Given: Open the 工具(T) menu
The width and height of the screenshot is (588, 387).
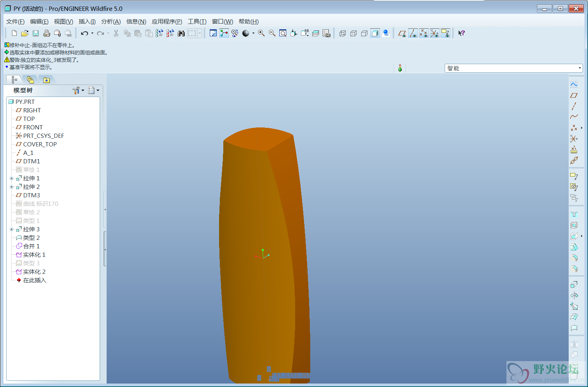Looking at the screenshot, I should [197, 22].
